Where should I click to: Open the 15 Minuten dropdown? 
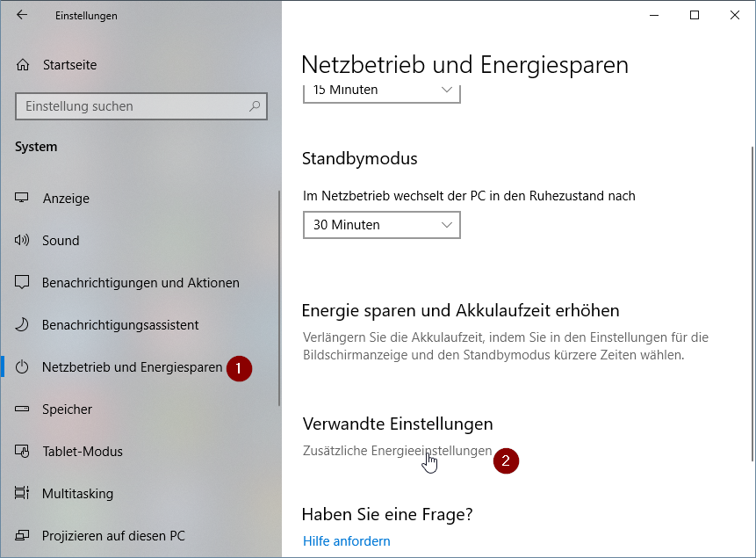click(x=381, y=94)
